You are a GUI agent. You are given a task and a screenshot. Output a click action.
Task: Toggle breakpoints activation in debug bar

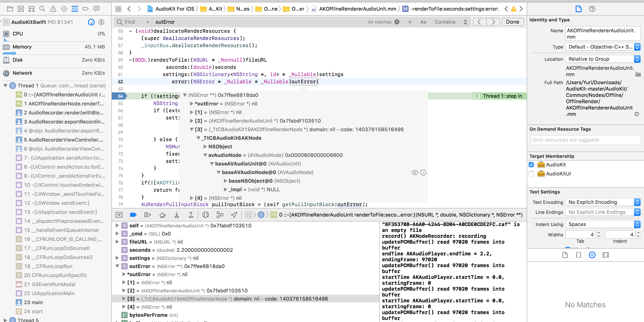(x=133, y=215)
